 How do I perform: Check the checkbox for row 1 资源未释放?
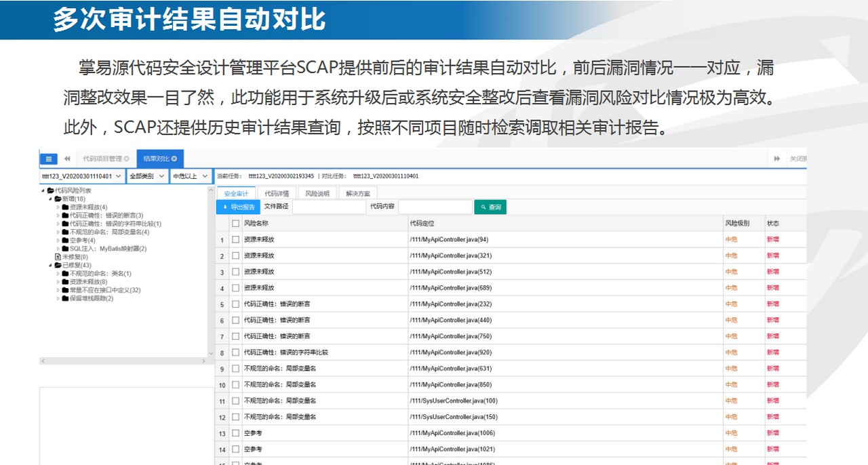tap(235, 239)
